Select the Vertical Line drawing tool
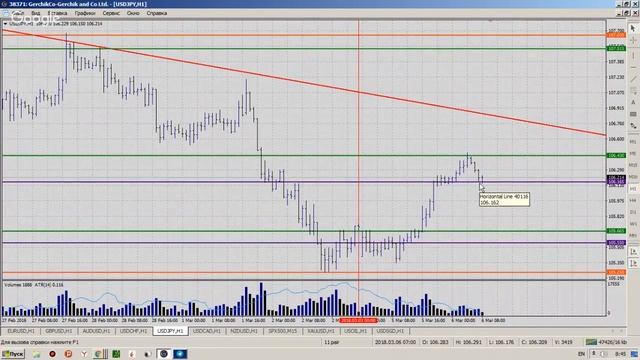Screen dimensions: 640x360 coord(633,55)
